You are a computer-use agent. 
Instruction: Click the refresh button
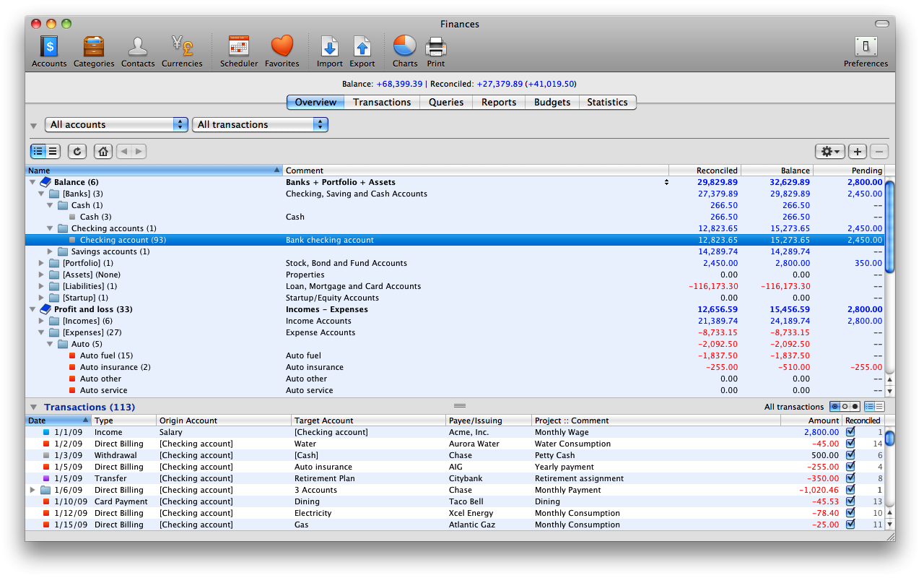click(x=77, y=152)
